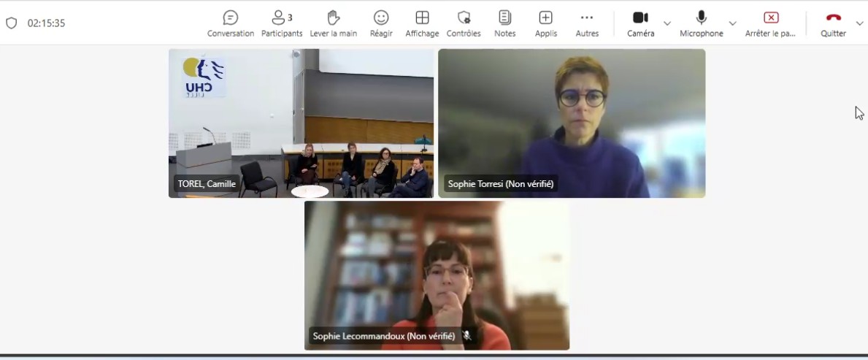Image resolution: width=868 pixels, height=360 pixels.
Task: Toggle the Caméra on or off
Action: [x=640, y=23]
